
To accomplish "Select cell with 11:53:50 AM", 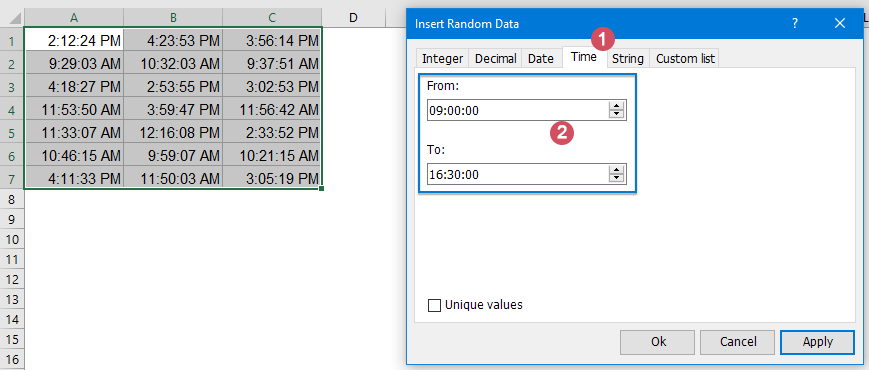I will point(74,109).
